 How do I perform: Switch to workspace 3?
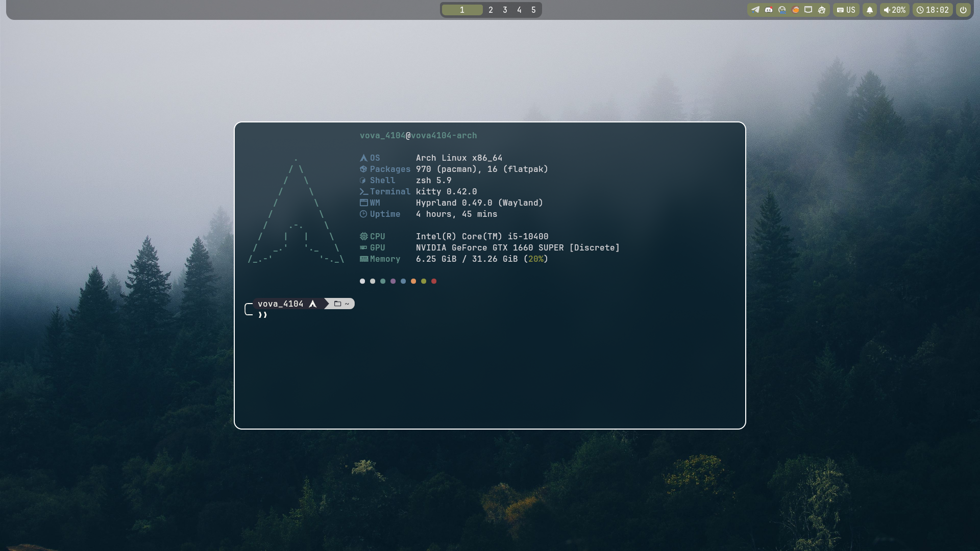point(505,10)
